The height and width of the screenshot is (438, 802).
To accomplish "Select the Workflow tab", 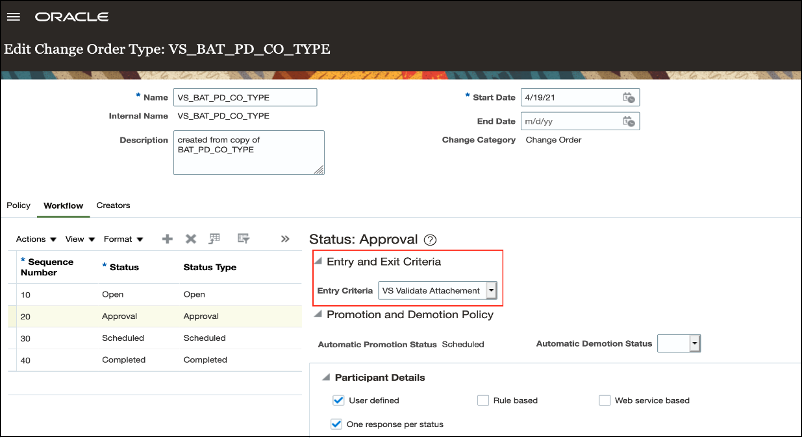I will pyautogui.click(x=63, y=206).
